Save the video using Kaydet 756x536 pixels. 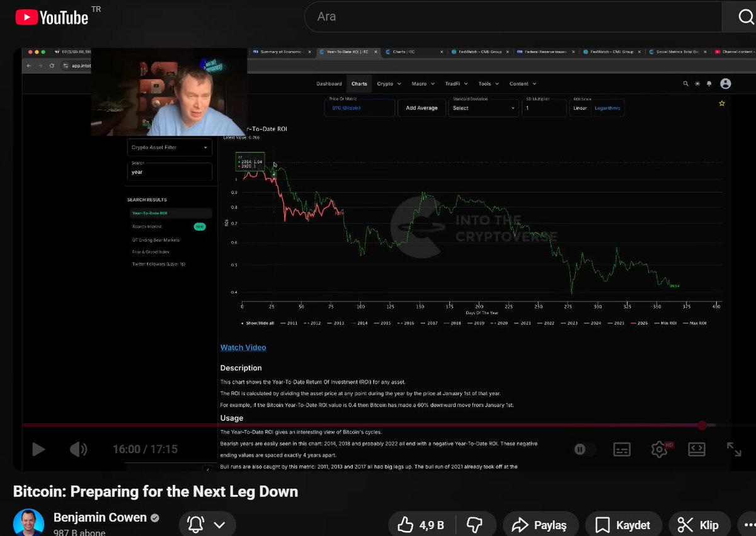point(622,525)
